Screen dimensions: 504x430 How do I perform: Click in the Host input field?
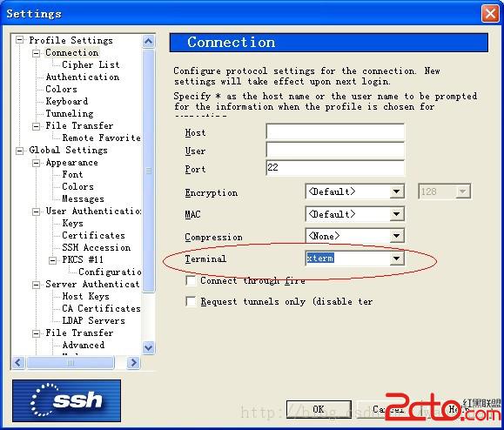click(335, 131)
